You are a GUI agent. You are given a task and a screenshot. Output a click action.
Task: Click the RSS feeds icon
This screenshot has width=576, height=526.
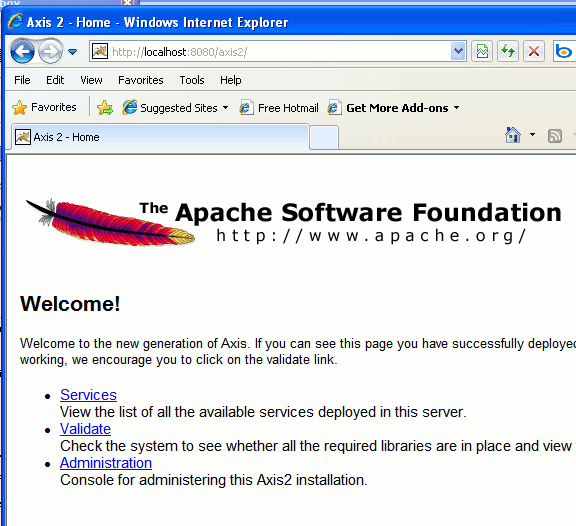click(x=555, y=136)
